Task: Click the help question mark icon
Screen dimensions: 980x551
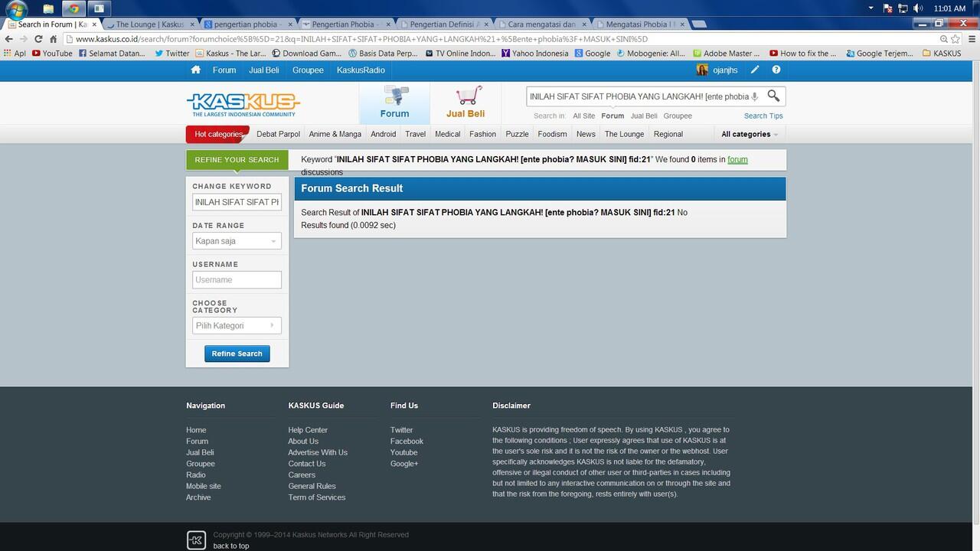Action: (776, 70)
